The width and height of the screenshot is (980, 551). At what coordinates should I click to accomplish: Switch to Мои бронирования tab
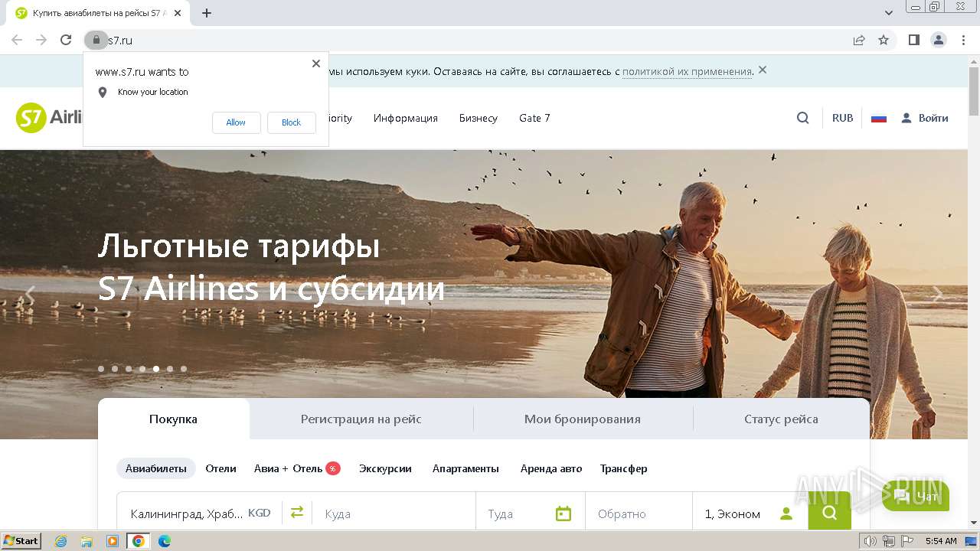click(583, 419)
